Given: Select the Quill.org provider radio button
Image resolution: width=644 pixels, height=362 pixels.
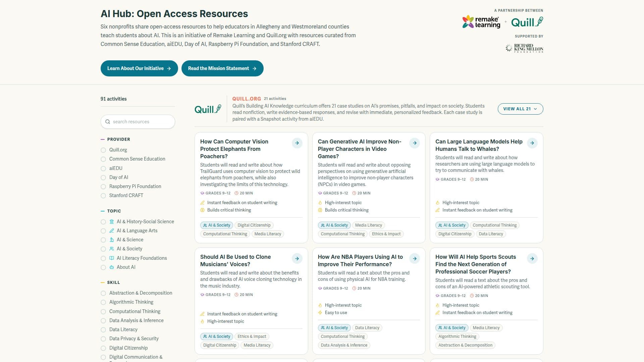Looking at the screenshot, I should click(x=103, y=150).
